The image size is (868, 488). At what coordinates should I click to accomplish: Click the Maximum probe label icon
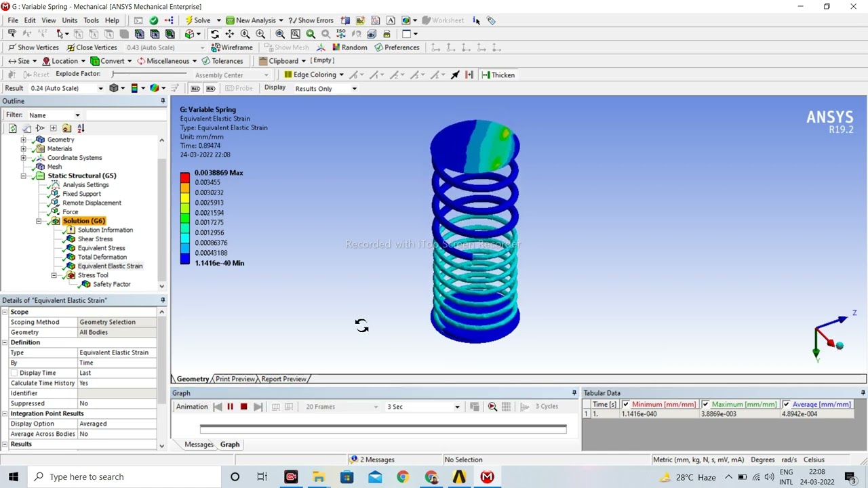[x=195, y=88]
